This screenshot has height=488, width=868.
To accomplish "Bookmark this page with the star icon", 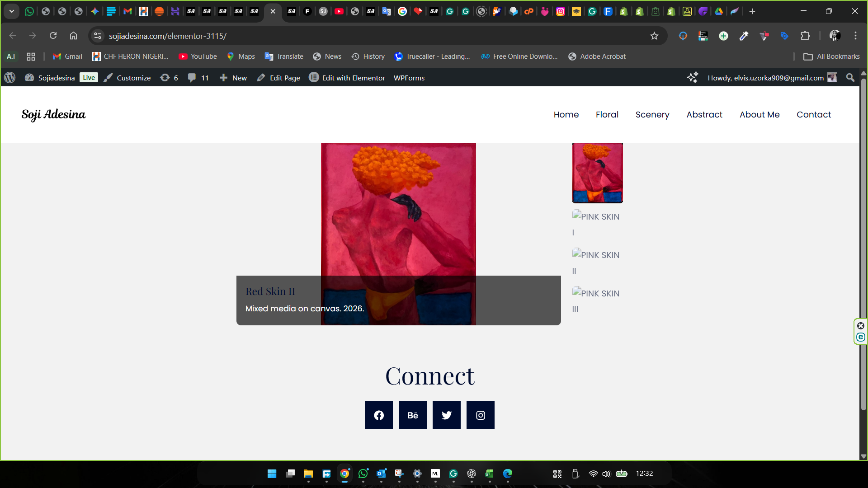I will tap(654, 36).
